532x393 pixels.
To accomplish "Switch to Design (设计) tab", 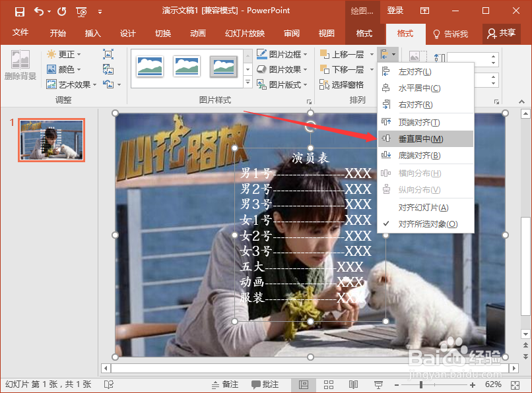I will (x=127, y=34).
